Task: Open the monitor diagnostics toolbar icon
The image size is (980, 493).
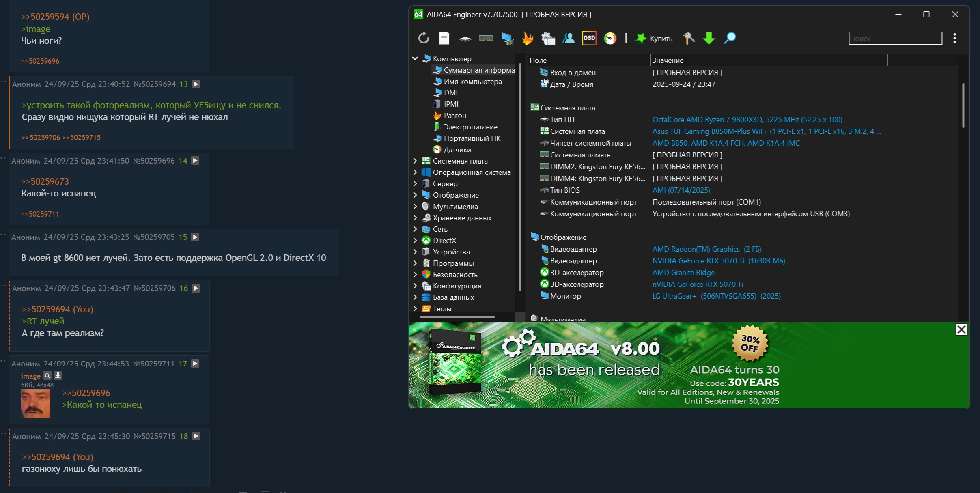Action: [507, 38]
